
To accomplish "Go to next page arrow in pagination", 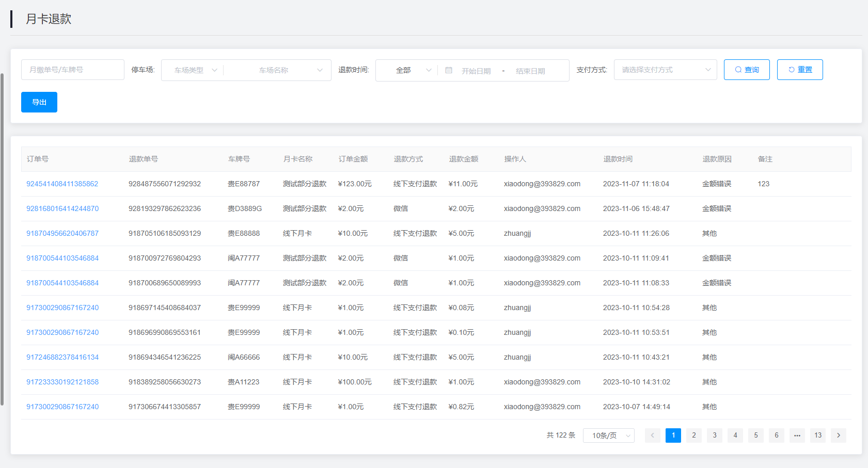I will [x=838, y=435].
